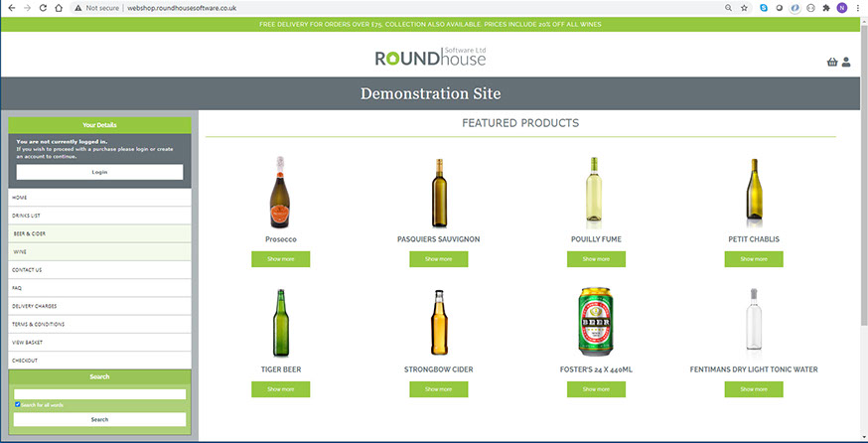Open DELIVERY CHARGES page
This screenshot has width=868, height=443.
[99, 306]
